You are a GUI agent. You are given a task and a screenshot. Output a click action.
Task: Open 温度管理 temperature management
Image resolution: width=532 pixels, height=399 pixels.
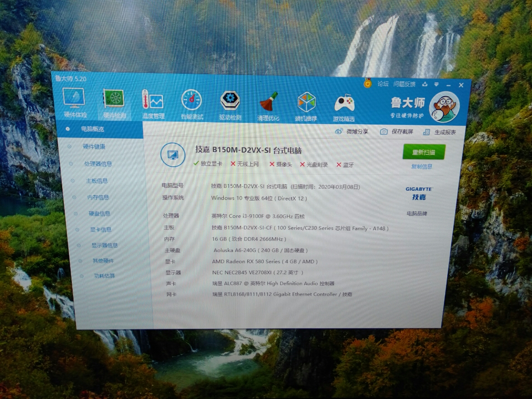(153, 105)
